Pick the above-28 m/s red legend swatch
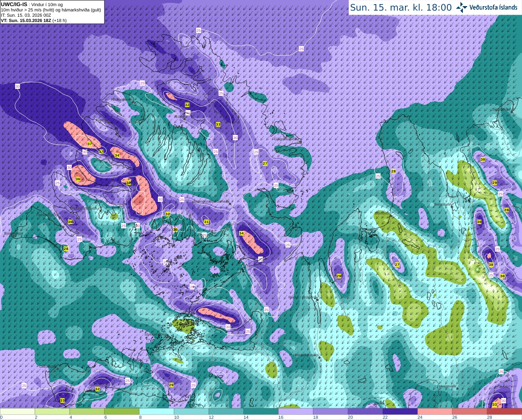The width and height of the screenshot is (522, 420). [504, 411]
